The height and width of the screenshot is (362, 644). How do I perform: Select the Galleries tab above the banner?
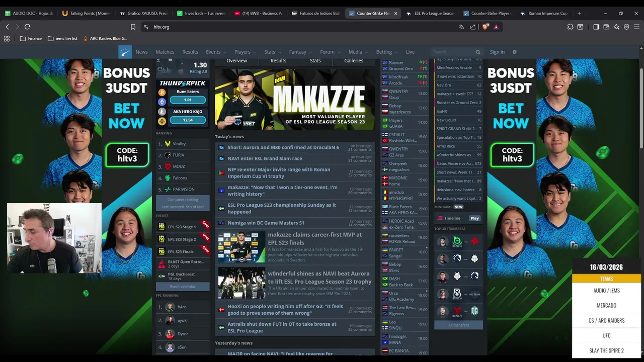click(x=354, y=61)
